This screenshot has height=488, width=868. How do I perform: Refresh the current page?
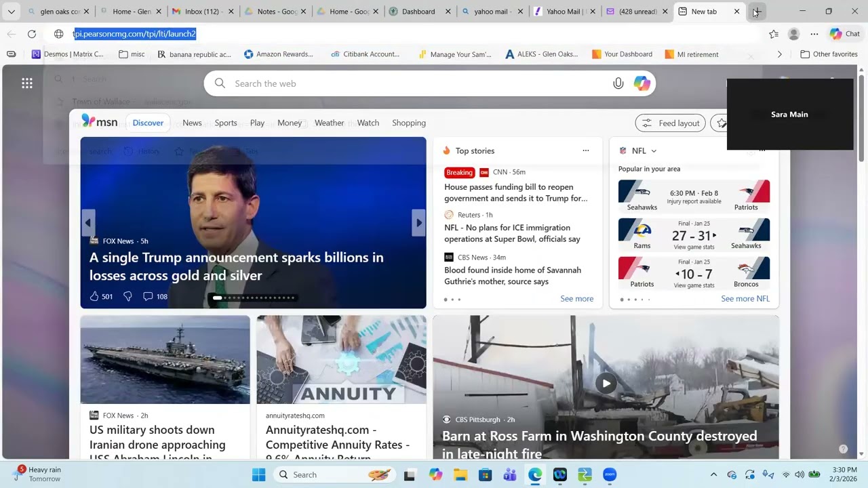(32, 34)
